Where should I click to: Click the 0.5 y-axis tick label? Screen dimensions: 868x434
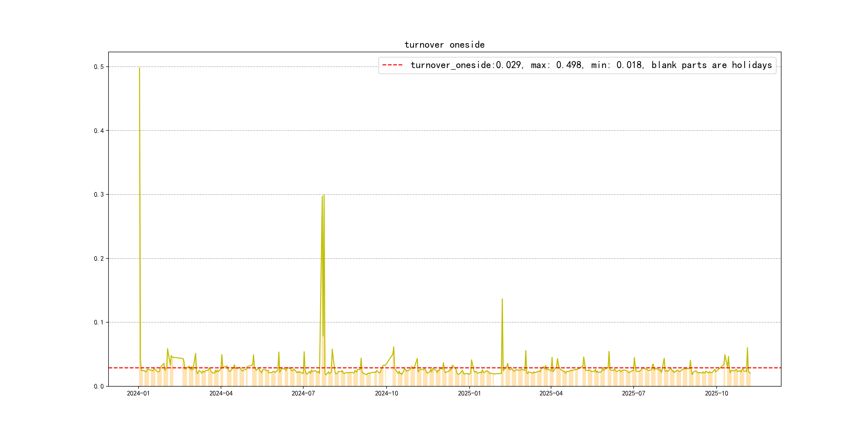point(99,67)
